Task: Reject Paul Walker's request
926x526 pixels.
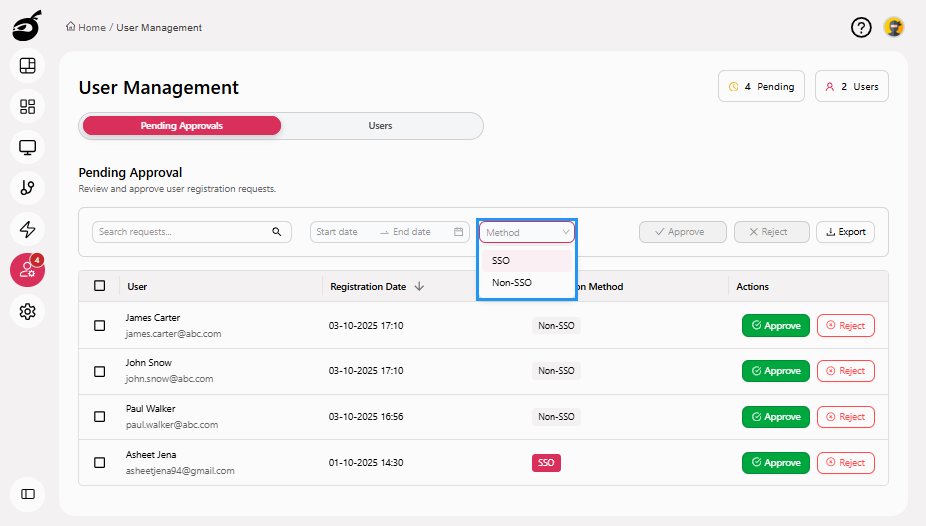Action: 846,417
